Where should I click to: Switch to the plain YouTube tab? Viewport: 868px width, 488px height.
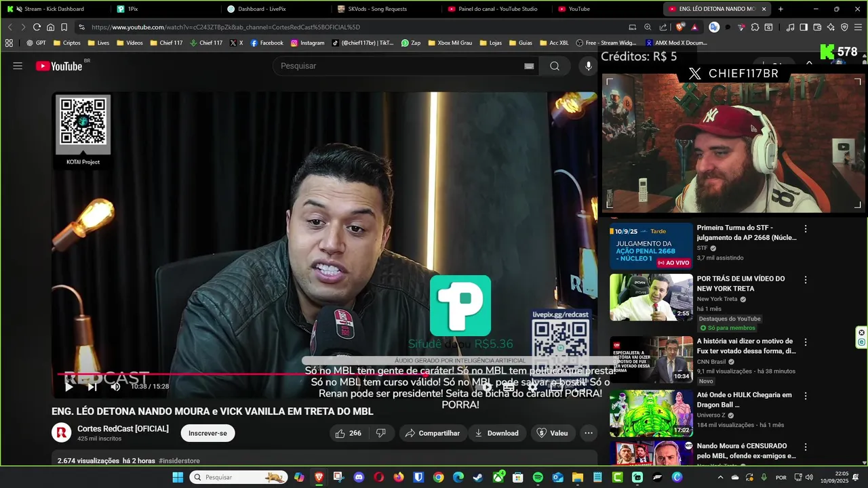[606, 9]
